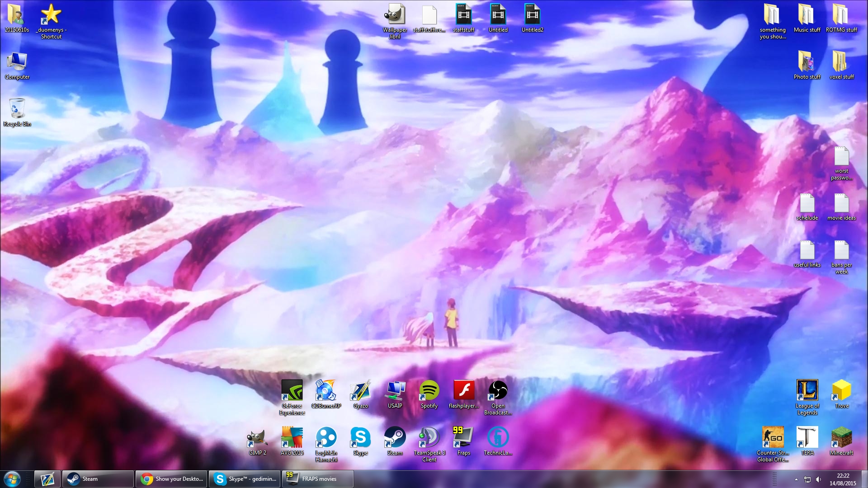The width and height of the screenshot is (868, 488).
Task: Open the taskbar clock and date
Action: [x=843, y=479]
